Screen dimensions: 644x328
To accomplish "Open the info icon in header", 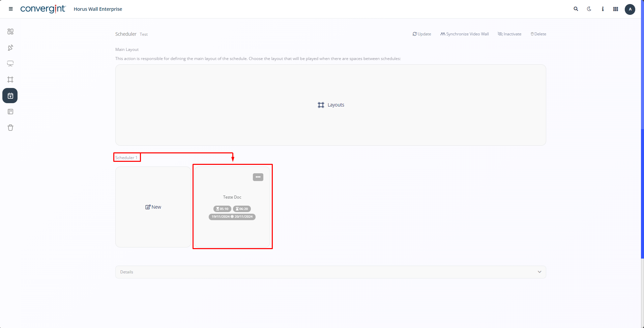I will 603,9.
